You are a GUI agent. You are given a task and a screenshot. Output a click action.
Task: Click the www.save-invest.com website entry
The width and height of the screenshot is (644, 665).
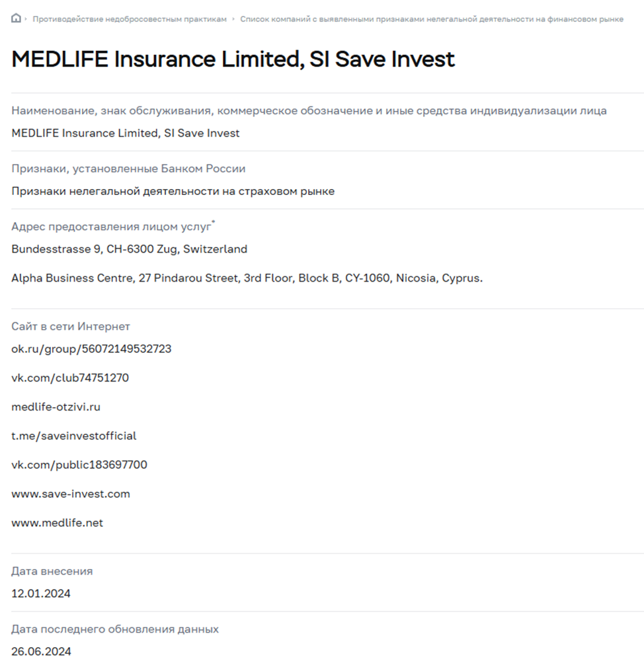pos(71,494)
